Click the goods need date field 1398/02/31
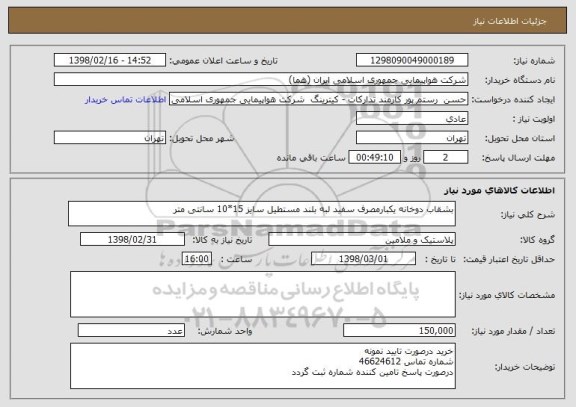 132,239
